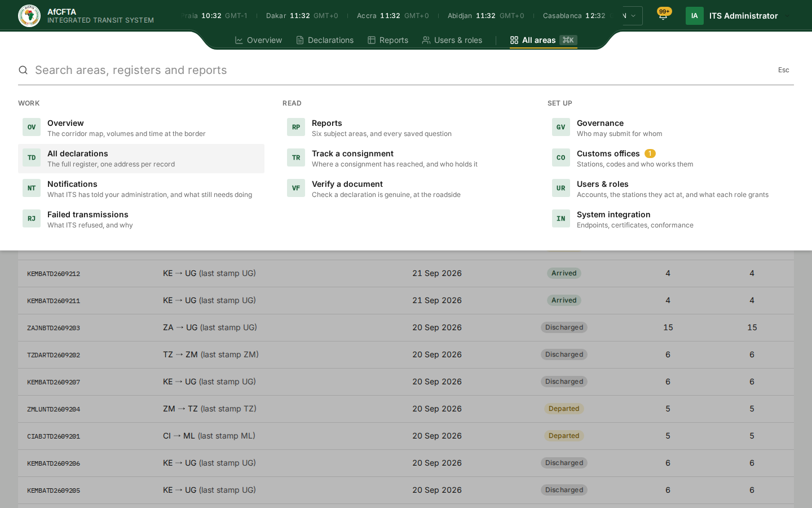Open the All declarations register
Screen dimensions: 812x508
(x=141, y=159)
